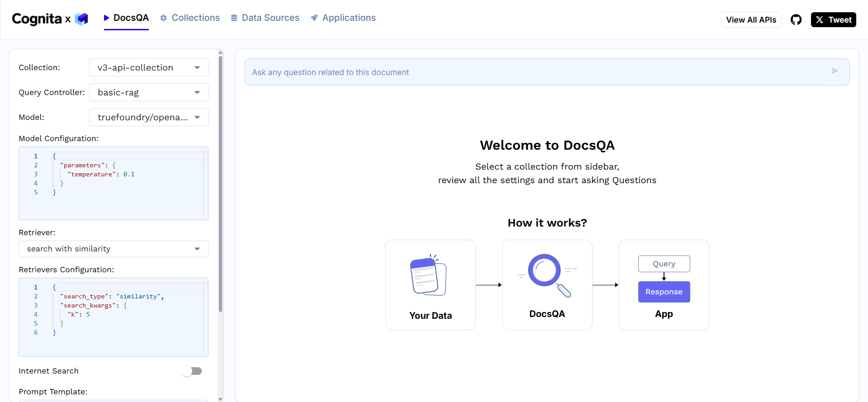Open the GitHub repository icon
This screenshot has height=402, width=868.
[796, 20]
